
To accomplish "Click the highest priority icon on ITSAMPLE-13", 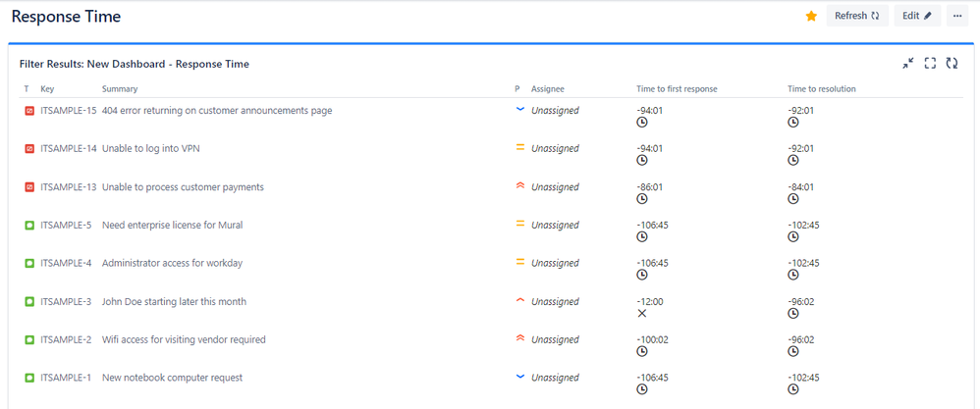I will coord(519,186).
